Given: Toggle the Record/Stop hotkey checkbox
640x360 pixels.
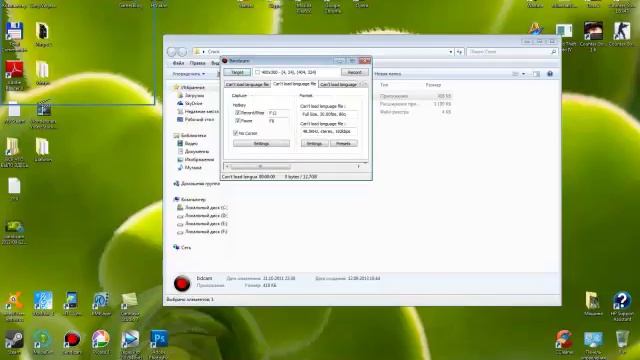Looking at the screenshot, I should 238,113.
